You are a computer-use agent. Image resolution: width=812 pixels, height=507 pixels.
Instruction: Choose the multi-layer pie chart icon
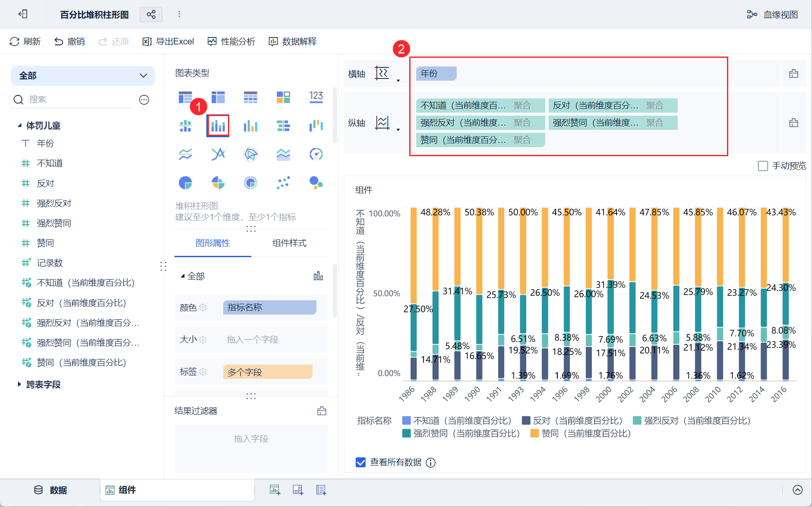(250, 183)
